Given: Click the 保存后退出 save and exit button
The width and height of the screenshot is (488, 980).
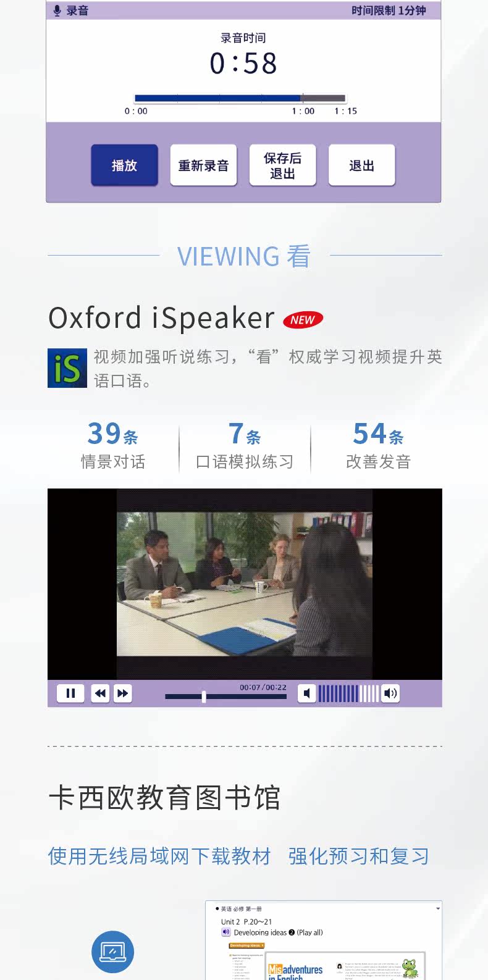Looking at the screenshot, I should [x=282, y=165].
